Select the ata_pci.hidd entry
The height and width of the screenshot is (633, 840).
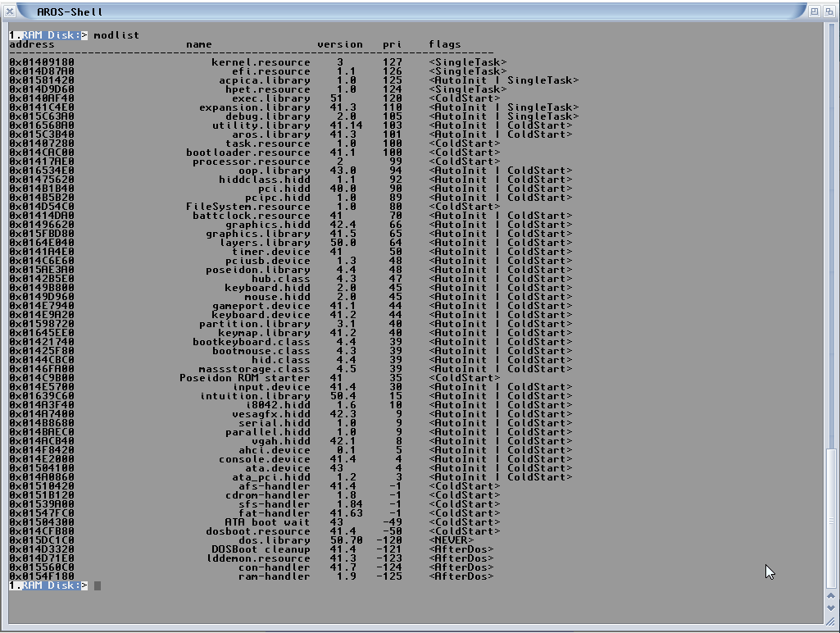click(x=271, y=477)
